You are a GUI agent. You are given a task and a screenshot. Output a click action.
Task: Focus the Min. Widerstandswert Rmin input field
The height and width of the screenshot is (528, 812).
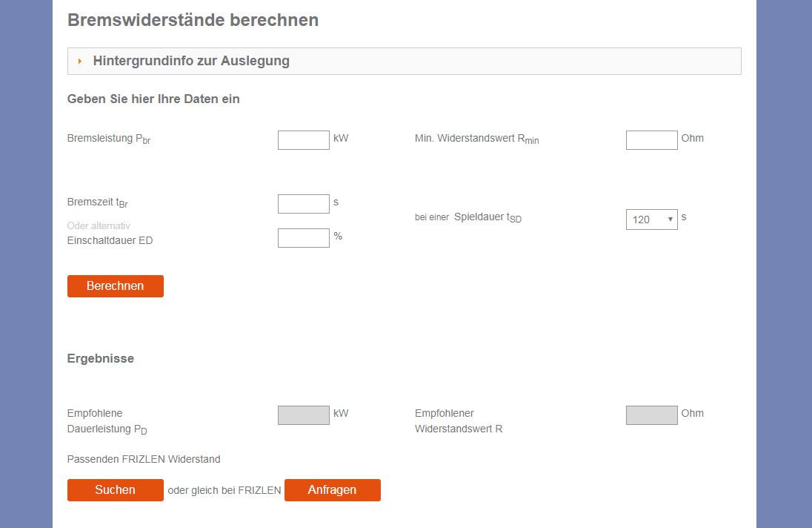tap(651, 139)
